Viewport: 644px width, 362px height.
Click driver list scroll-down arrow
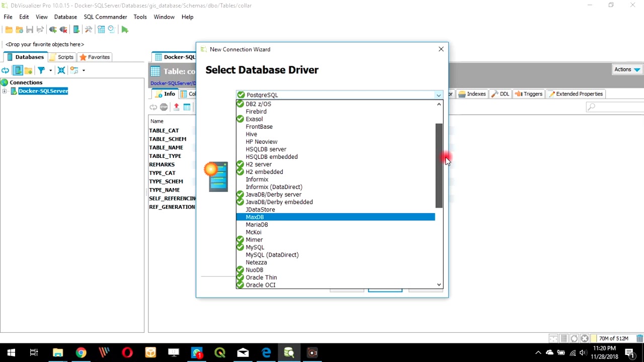(x=439, y=285)
